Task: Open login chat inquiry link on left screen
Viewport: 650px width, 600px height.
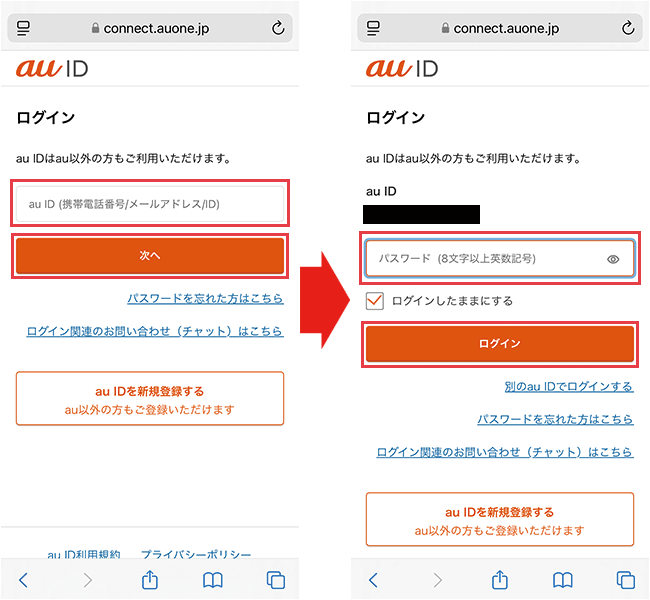Action: [x=155, y=331]
